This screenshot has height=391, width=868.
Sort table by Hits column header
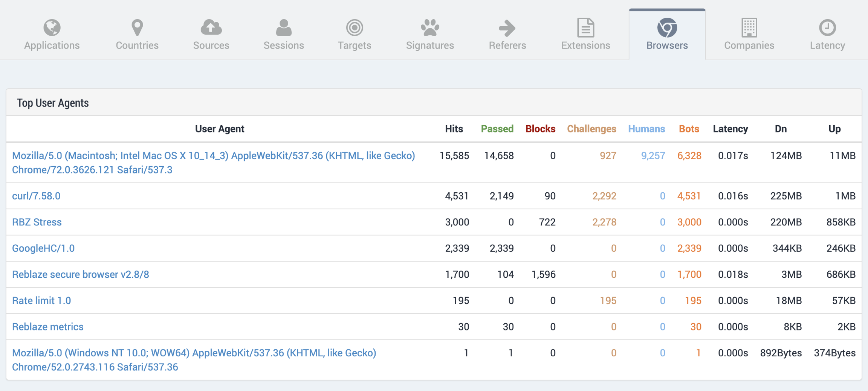coord(454,129)
